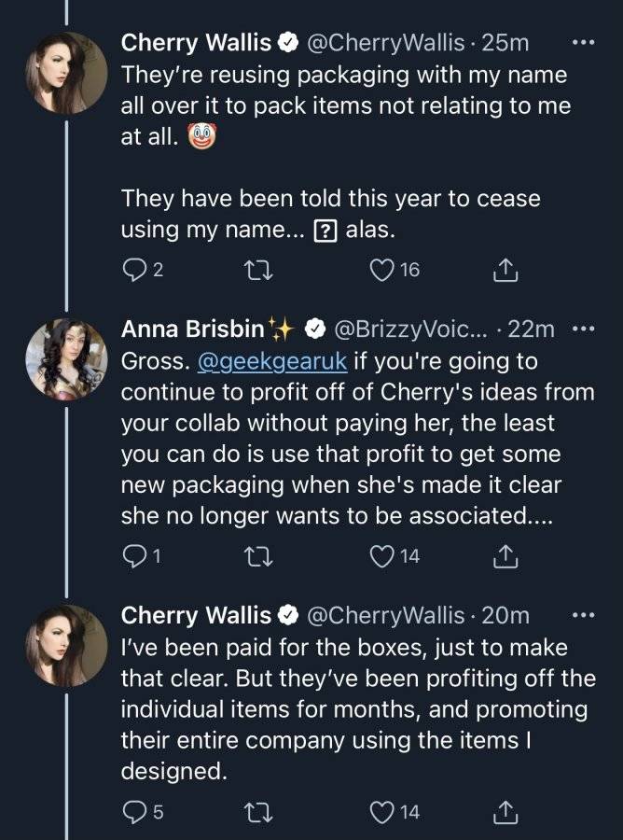Viewport: 623px width, 840px height.
Task: Retweet Anna Brisbin's tweet
Action: click(258, 556)
